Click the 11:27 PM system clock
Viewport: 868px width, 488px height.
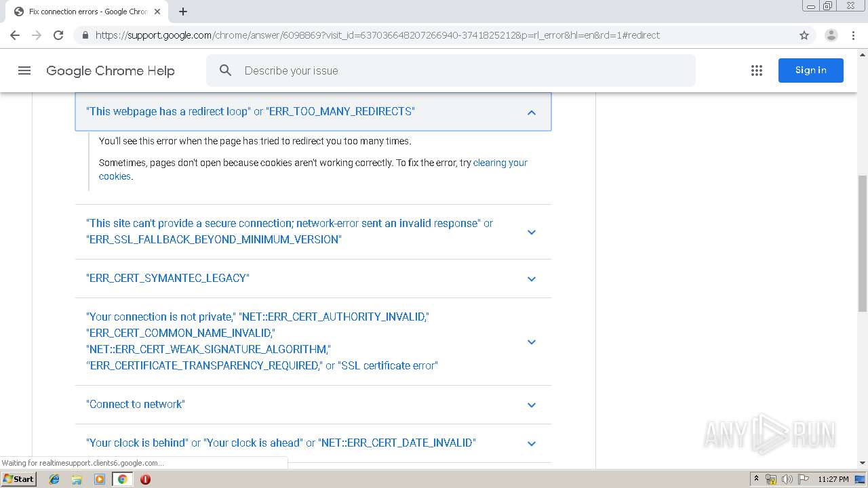pos(833,479)
